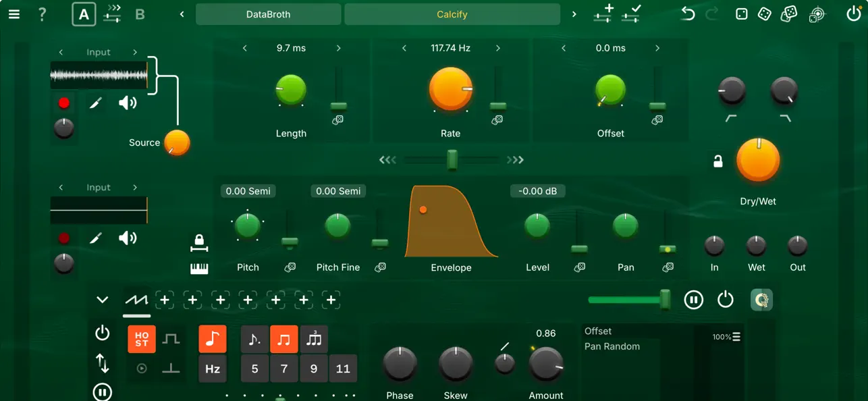Click the add new preset icon

click(603, 14)
